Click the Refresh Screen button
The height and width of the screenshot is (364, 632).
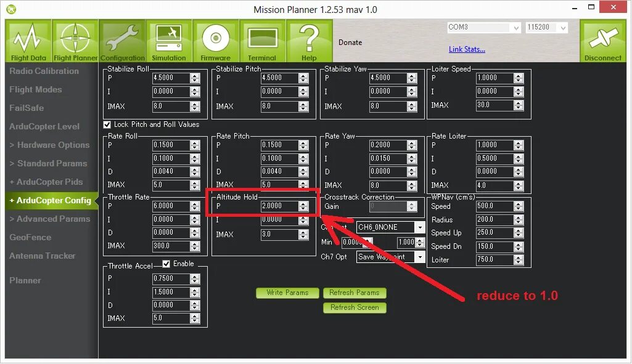pyautogui.click(x=355, y=307)
